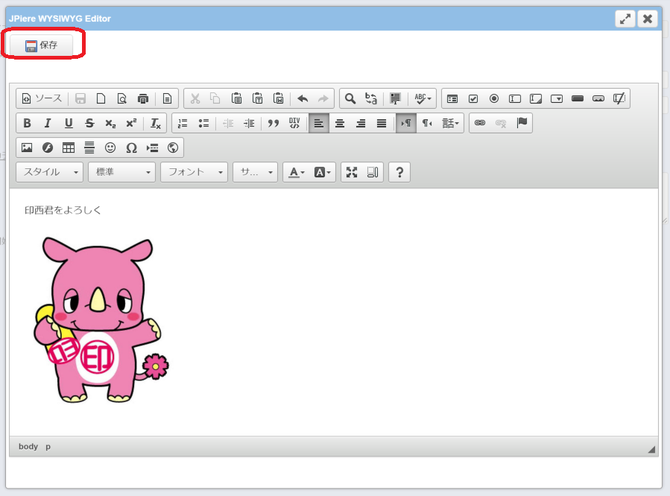The height and width of the screenshot is (496, 670).
Task: Insert a Flash object
Action: tap(47, 148)
